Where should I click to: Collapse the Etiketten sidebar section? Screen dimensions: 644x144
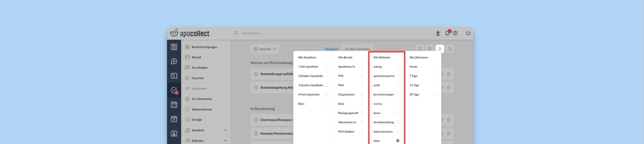225,141
